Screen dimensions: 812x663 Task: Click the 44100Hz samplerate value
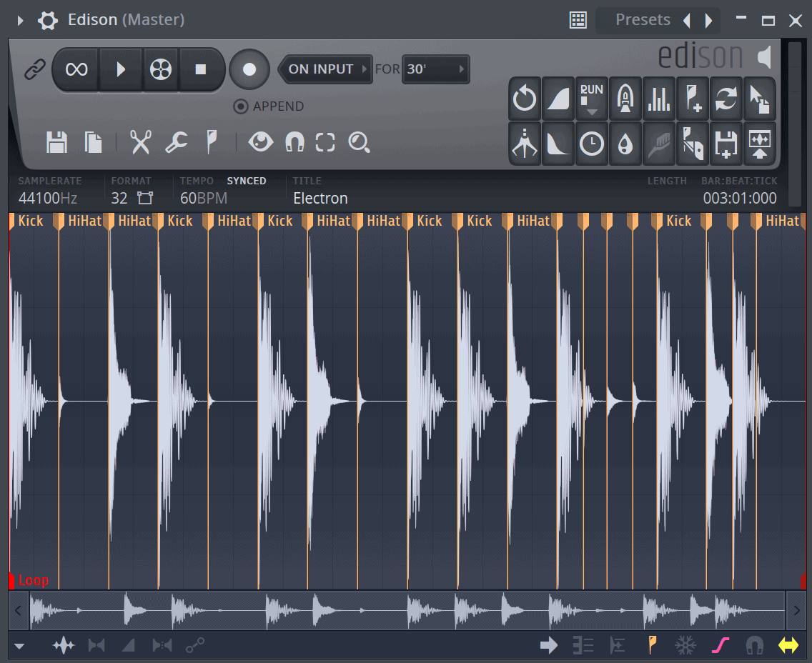[48, 198]
